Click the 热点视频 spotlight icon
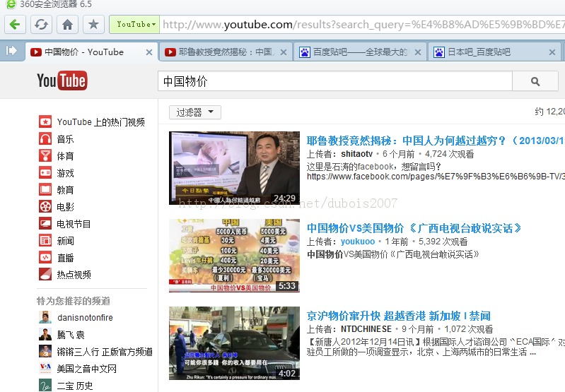 (45, 274)
